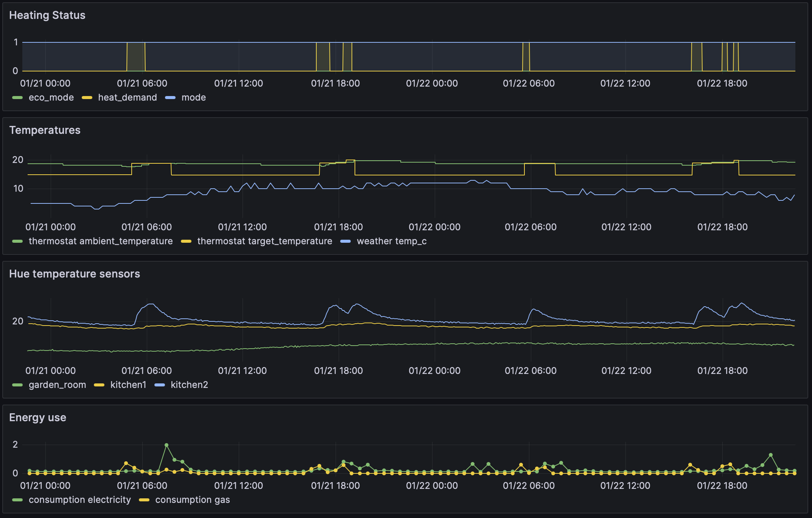Open the Temperatures panel title

pyautogui.click(x=45, y=130)
